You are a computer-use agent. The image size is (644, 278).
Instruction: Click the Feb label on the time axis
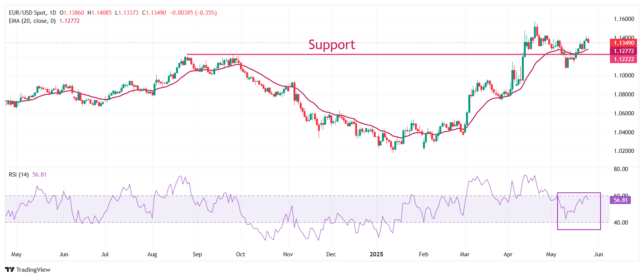click(423, 254)
